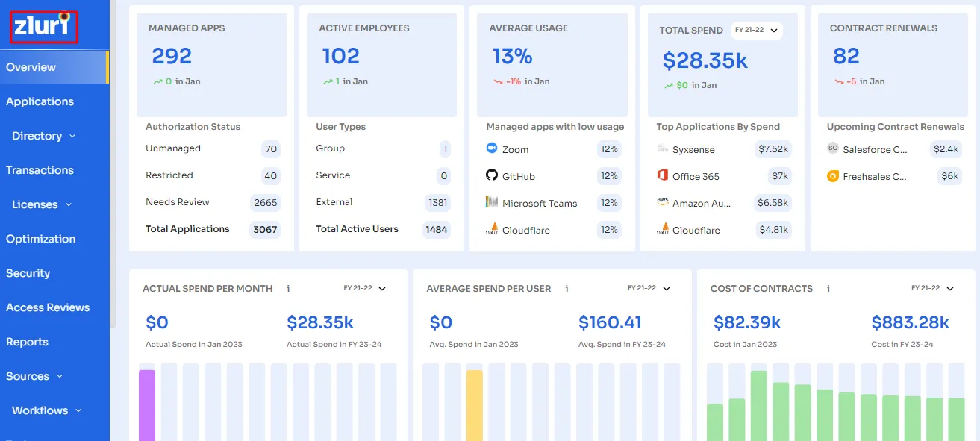Click the red down trend arrow in Contract Renewals
Image resolution: width=980 pixels, height=441 pixels.
[839, 81]
